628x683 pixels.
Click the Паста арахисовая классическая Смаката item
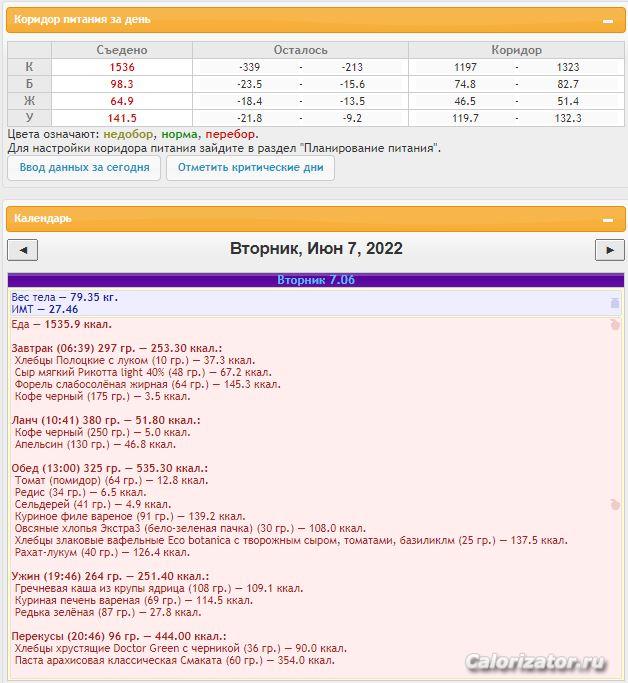(174, 660)
